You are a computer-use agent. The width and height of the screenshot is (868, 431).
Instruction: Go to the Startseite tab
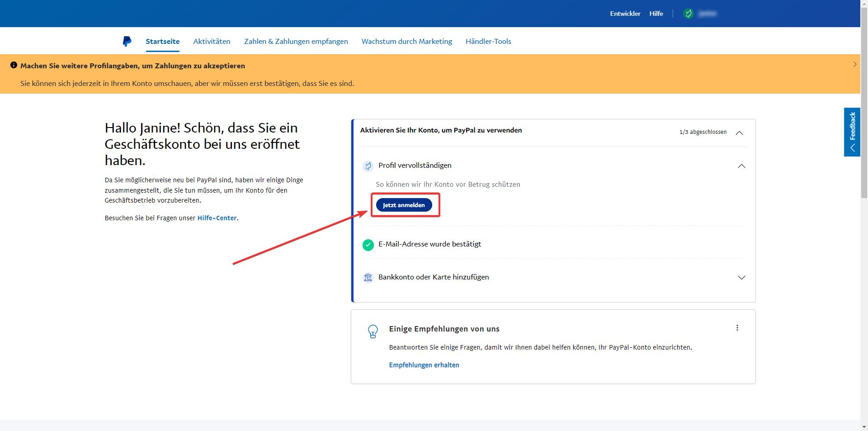point(163,41)
